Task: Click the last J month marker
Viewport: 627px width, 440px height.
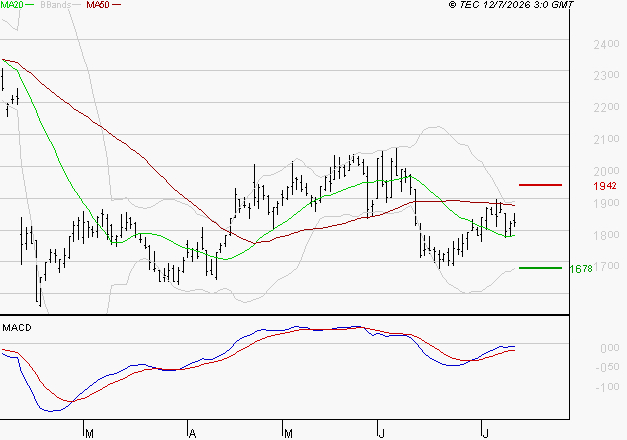Action: pos(485,434)
